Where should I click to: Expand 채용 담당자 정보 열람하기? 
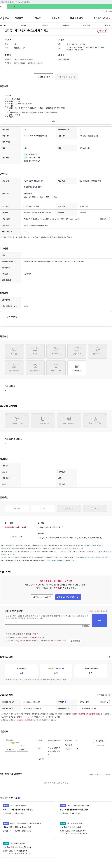point(68,597)
